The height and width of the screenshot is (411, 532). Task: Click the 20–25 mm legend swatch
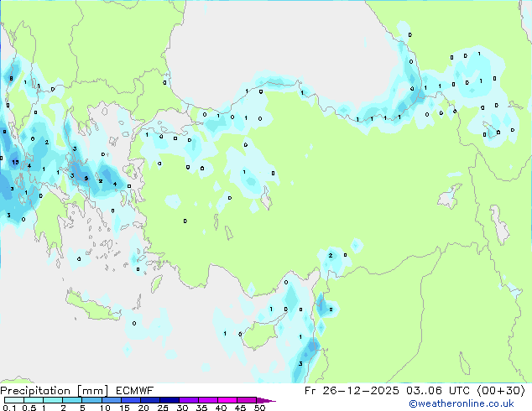(x=149, y=400)
